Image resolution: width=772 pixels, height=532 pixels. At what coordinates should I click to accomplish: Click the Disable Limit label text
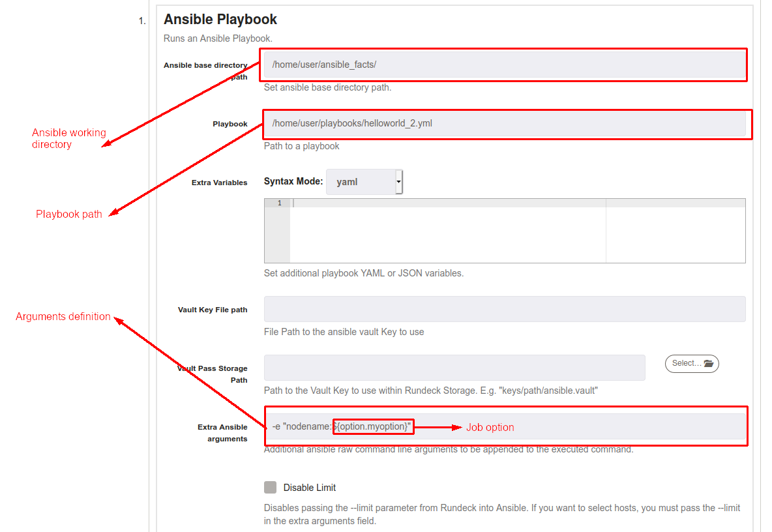pos(309,488)
